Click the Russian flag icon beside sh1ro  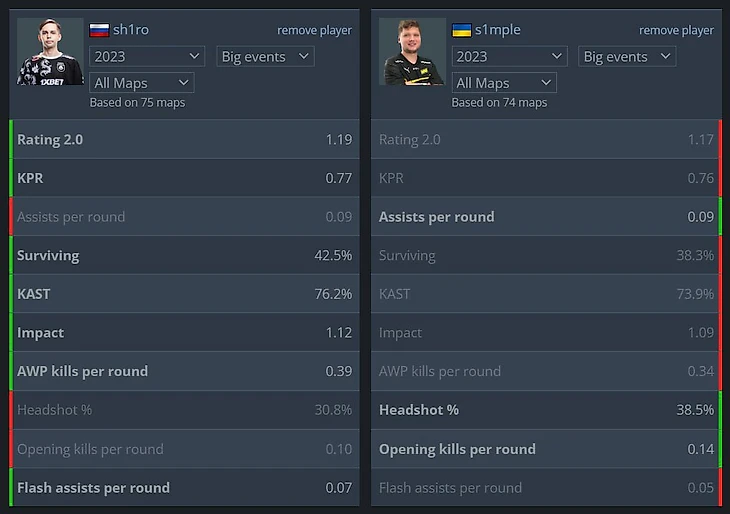click(99, 30)
